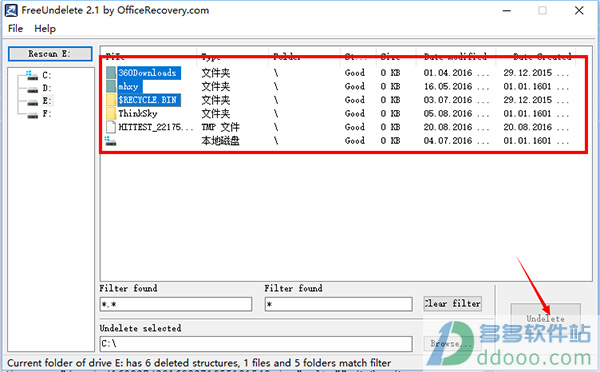Click the C:\ undelete destination field
600x372 pixels.
tap(256, 344)
